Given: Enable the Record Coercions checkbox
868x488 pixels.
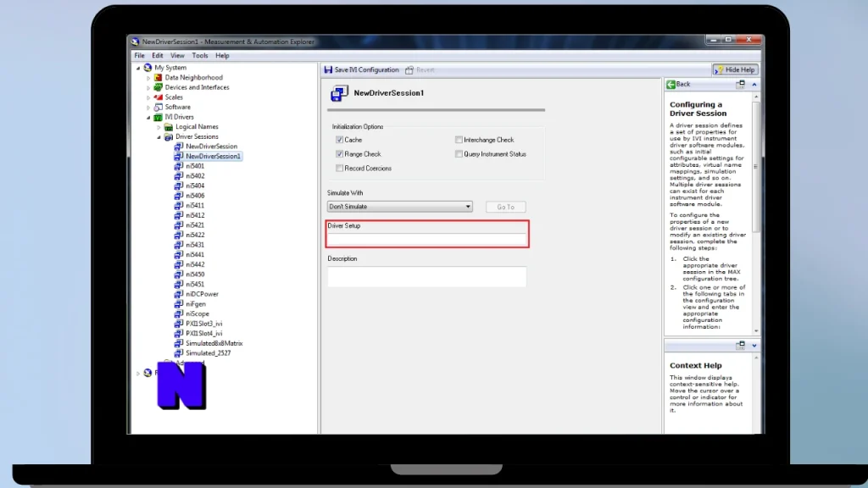Looking at the screenshot, I should (339, 169).
